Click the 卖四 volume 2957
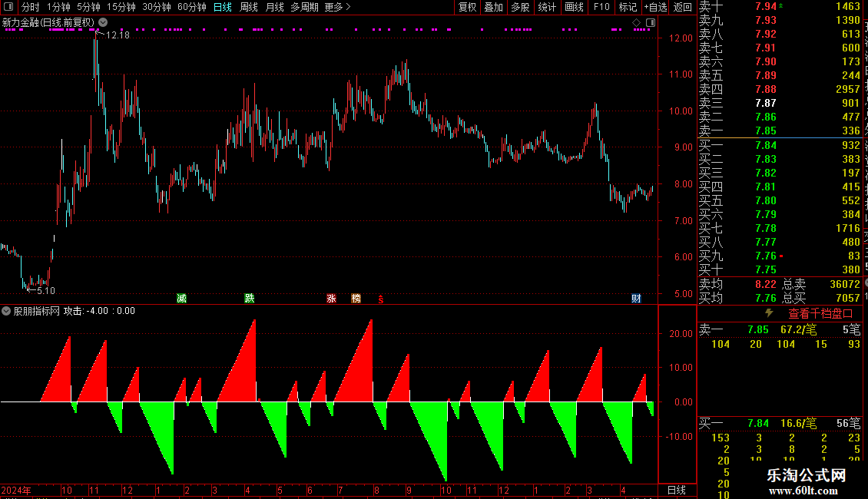This screenshot has width=868, height=499. click(x=848, y=89)
